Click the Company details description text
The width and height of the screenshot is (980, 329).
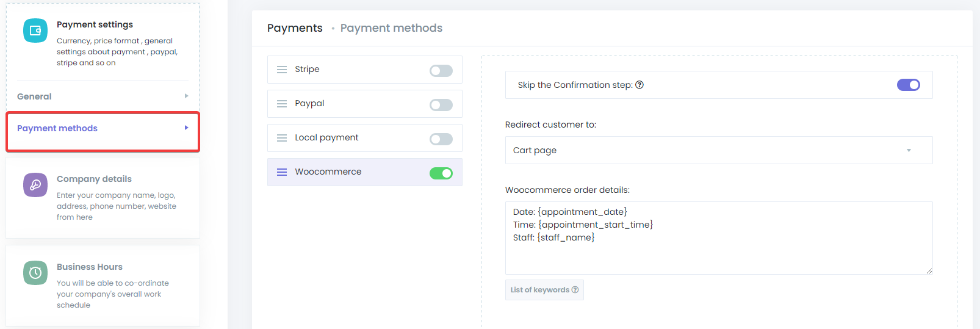point(117,206)
